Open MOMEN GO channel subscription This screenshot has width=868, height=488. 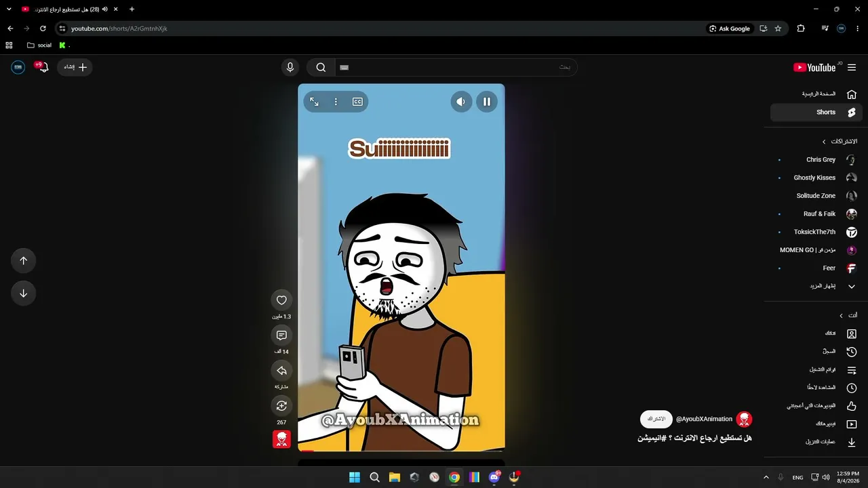[816, 250]
